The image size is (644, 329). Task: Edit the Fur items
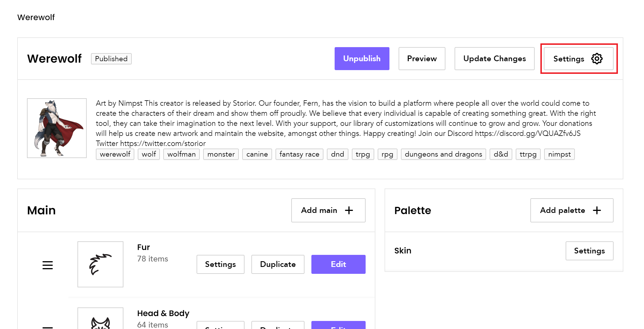click(x=338, y=264)
